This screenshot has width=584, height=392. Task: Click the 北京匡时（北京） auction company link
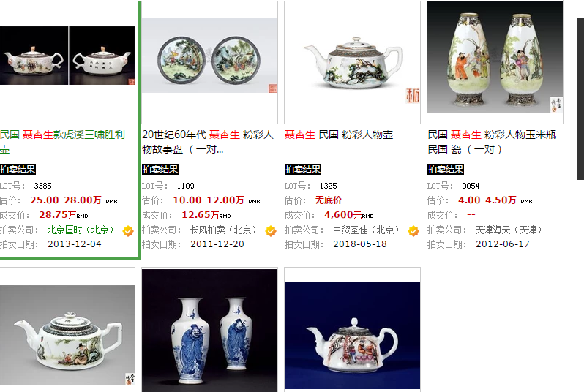80,230
